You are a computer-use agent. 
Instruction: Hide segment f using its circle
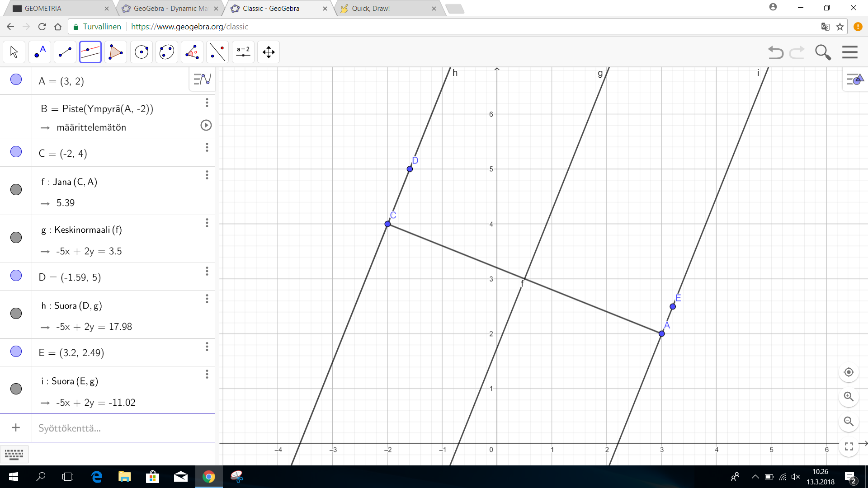(16, 189)
